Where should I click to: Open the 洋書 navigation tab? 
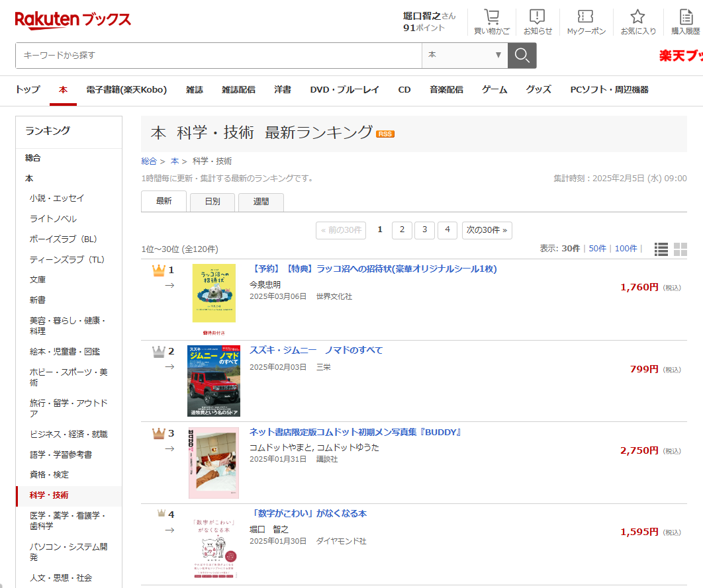[x=283, y=89]
